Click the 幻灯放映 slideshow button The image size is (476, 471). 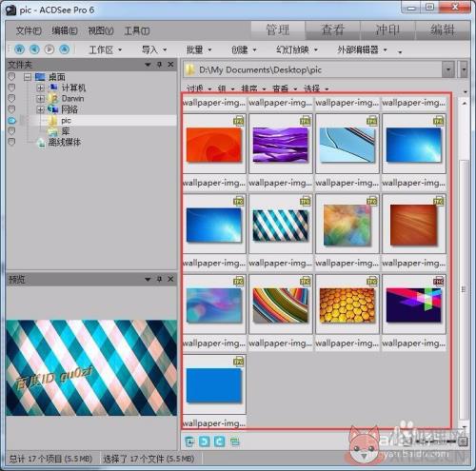[x=297, y=49]
